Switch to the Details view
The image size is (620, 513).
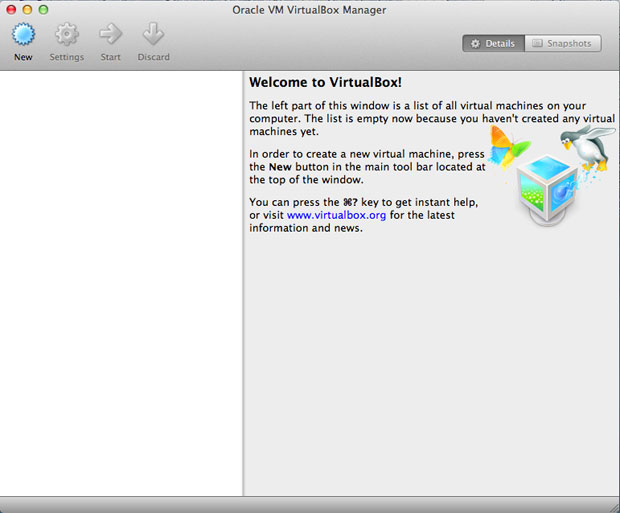tap(493, 44)
